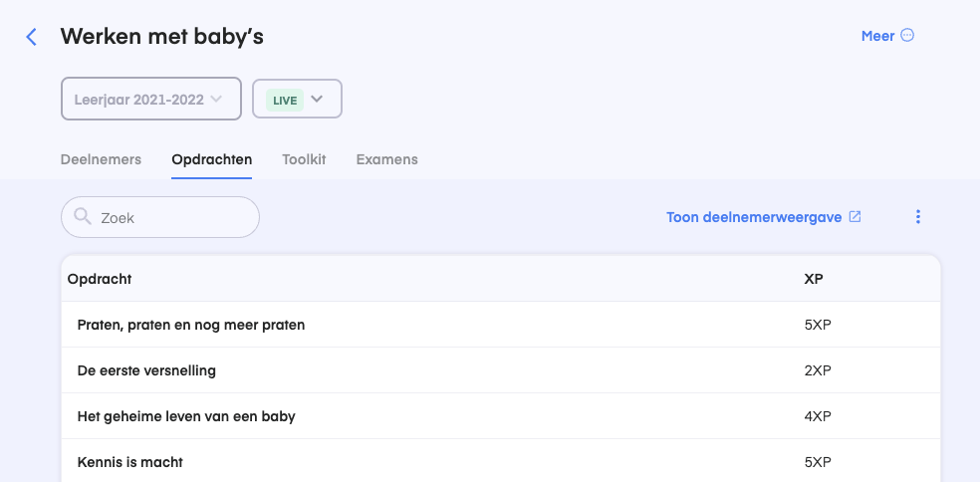The image size is (980, 482).
Task: Open the Meer options menu
Action: pos(907,36)
